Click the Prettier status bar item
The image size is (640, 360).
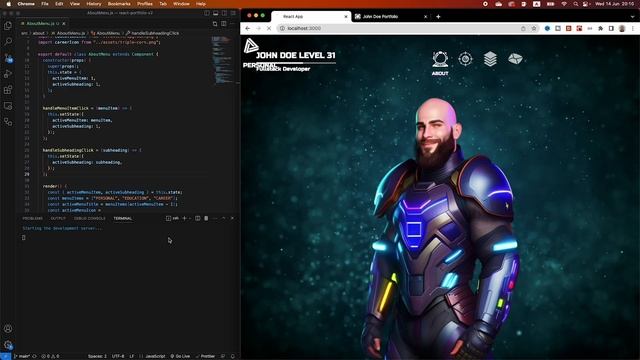pyautogui.click(x=205, y=356)
